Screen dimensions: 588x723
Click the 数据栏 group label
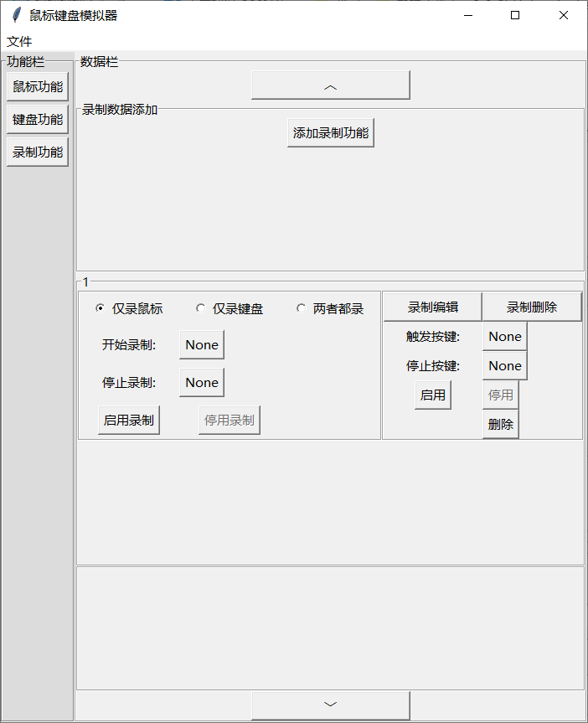point(99,62)
